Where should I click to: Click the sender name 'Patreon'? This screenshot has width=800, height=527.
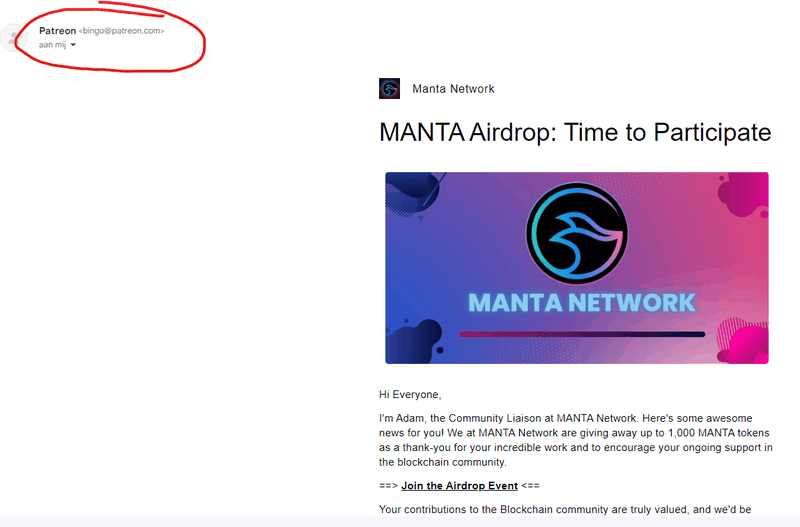[57, 31]
